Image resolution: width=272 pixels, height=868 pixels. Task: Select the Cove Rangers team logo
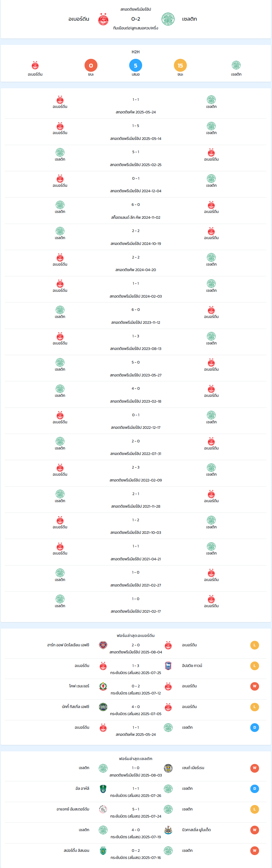[x=103, y=686]
